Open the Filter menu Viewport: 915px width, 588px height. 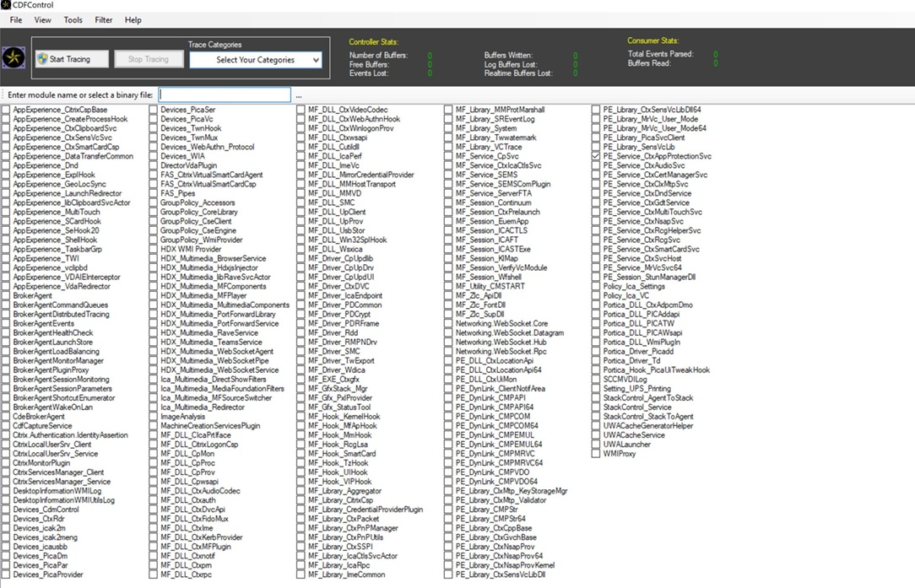[103, 20]
